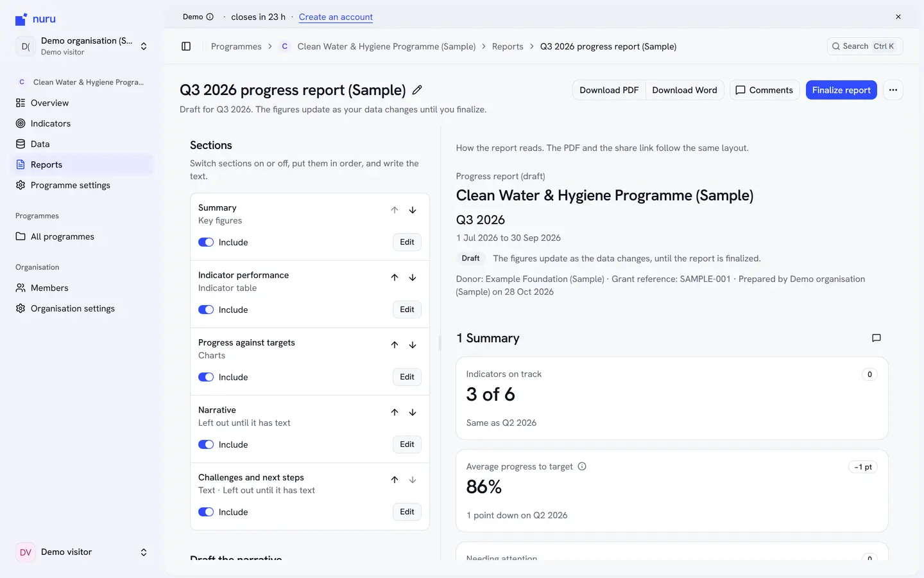This screenshot has width=924, height=578.
Task: Click the Programmes breadcrumb
Action: coord(236,46)
